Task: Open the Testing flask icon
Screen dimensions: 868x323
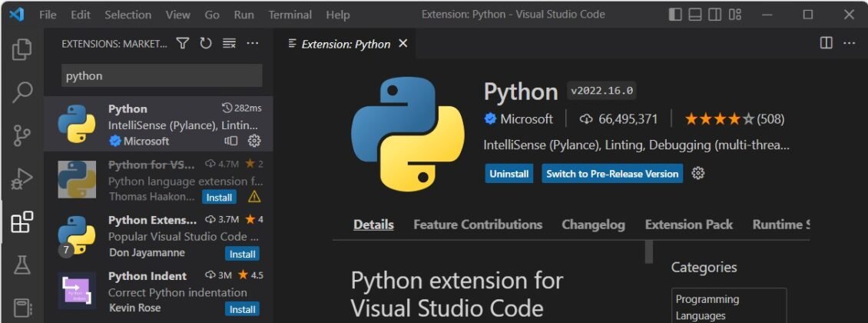Action: point(22,266)
